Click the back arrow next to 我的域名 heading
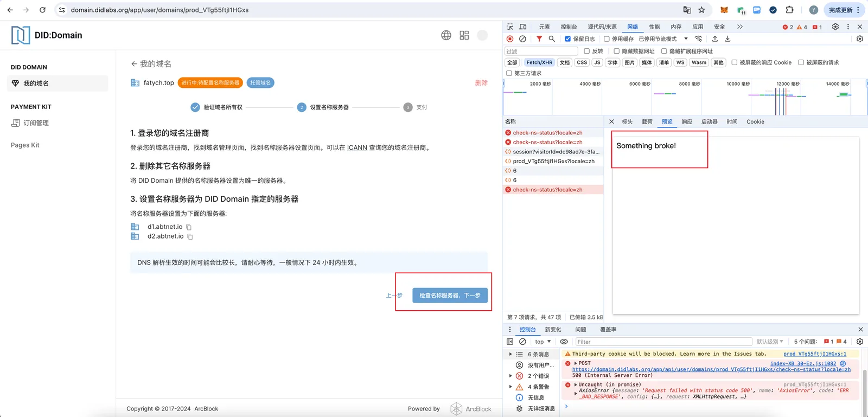 click(x=134, y=64)
